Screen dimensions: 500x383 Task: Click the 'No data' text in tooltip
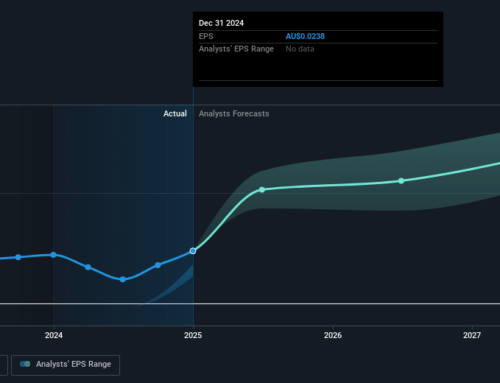click(x=300, y=49)
